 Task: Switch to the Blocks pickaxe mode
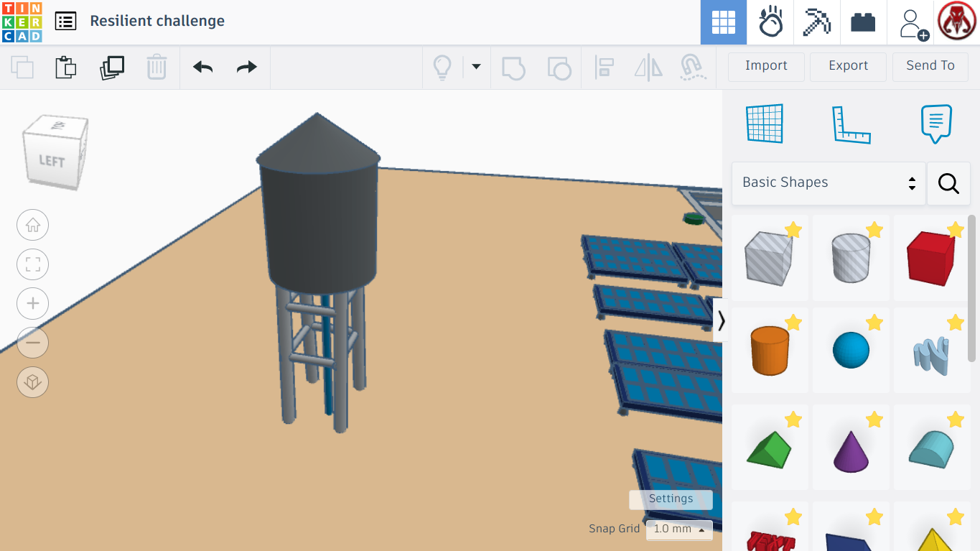point(816,22)
